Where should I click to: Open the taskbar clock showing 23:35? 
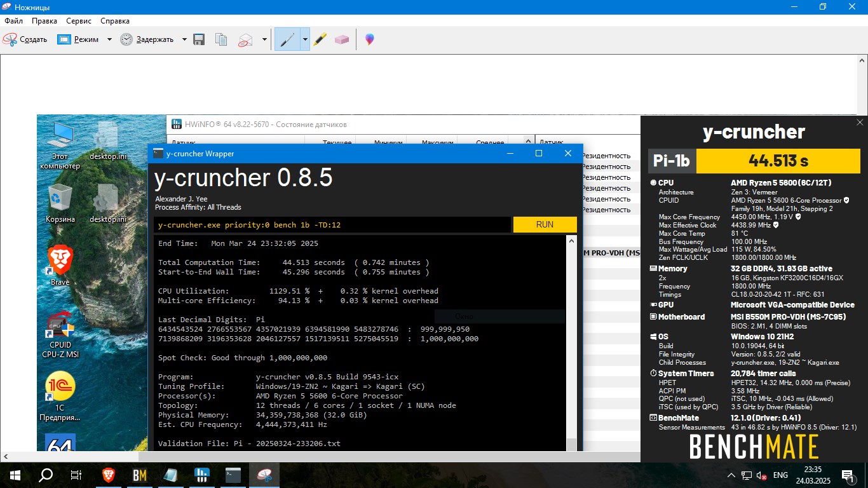[813, 475]
